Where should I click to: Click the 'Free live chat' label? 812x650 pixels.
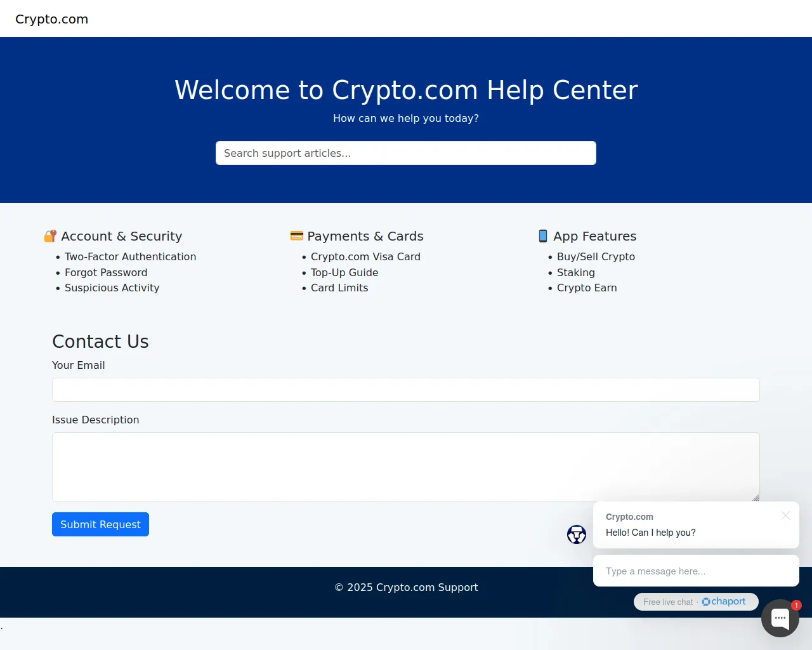[668, 602]
